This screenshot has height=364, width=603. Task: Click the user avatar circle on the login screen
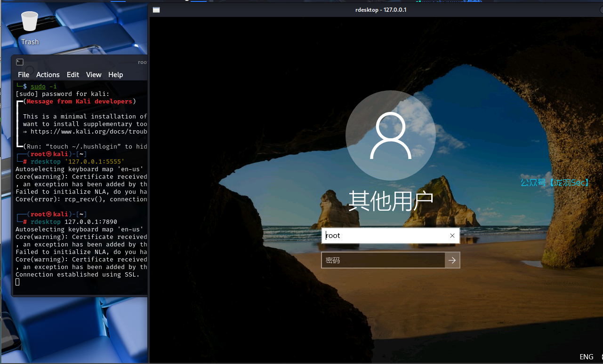(x=391, y=136)
